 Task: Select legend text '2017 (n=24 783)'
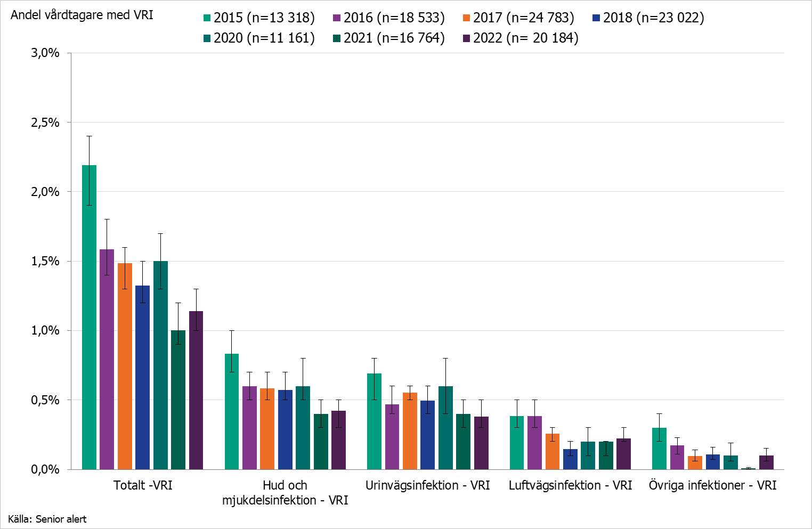click(x=524, y=18)
